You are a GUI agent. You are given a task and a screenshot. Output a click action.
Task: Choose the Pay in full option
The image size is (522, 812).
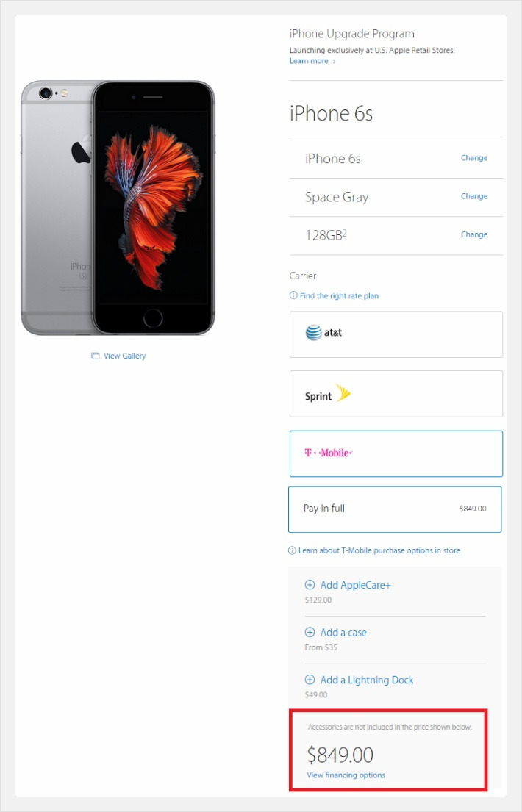(395, 509)
